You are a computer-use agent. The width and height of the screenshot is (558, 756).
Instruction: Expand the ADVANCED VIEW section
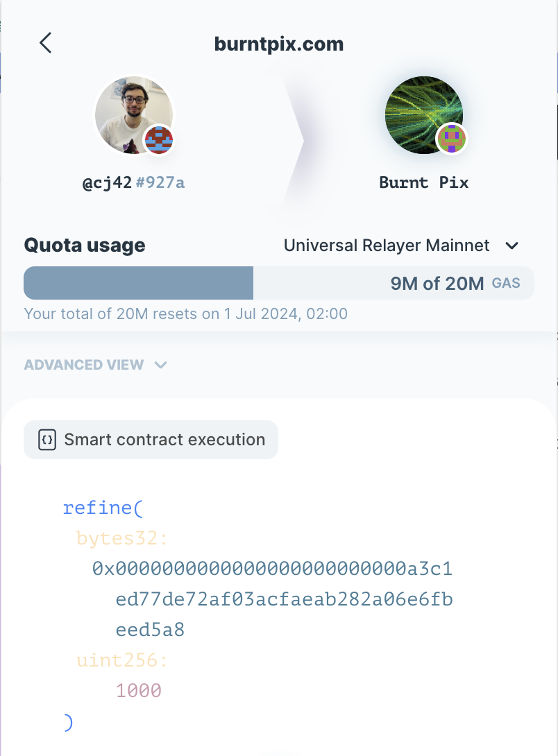84,365
